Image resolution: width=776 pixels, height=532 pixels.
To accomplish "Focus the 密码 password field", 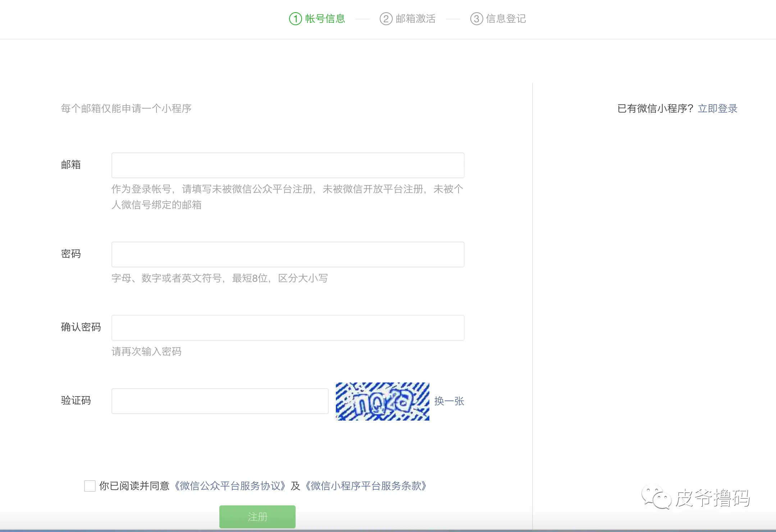I will click(x=288, y=254).
